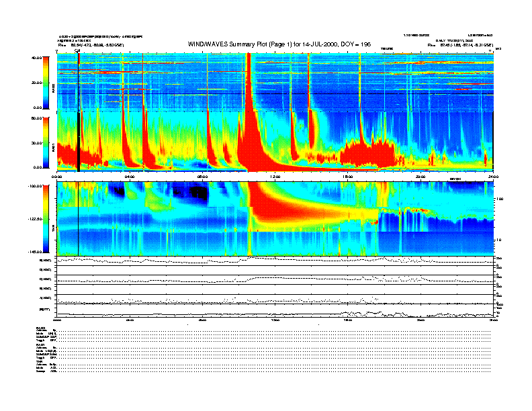Click the top spectrogram's color scale bar
The width and height of the screenshot is (532, 411).
coord(46,83)
